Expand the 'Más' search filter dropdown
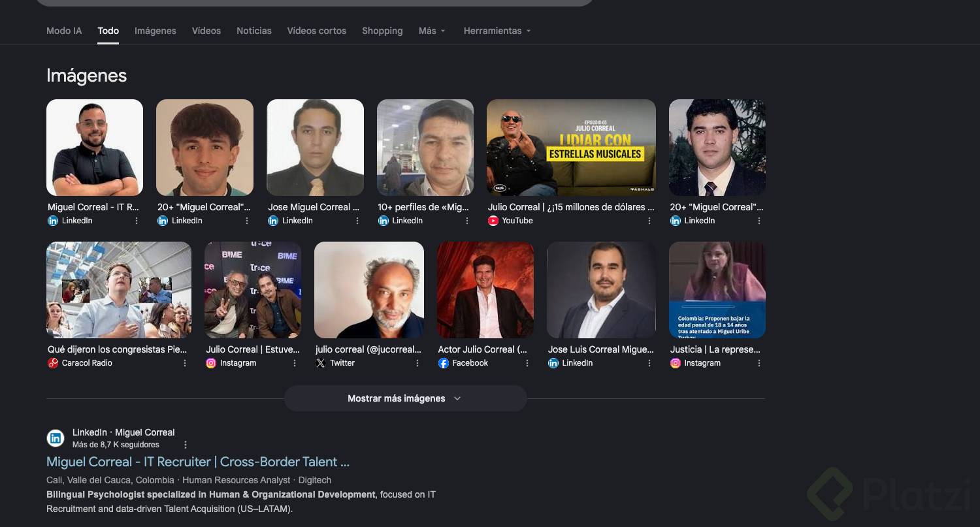 tap(432, 31)
